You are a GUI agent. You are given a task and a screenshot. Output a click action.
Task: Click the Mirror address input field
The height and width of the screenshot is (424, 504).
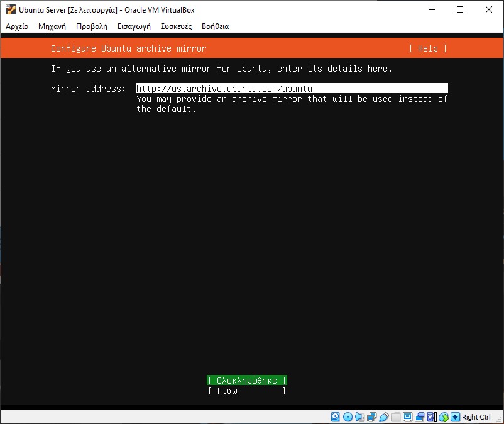pos(292,88)
